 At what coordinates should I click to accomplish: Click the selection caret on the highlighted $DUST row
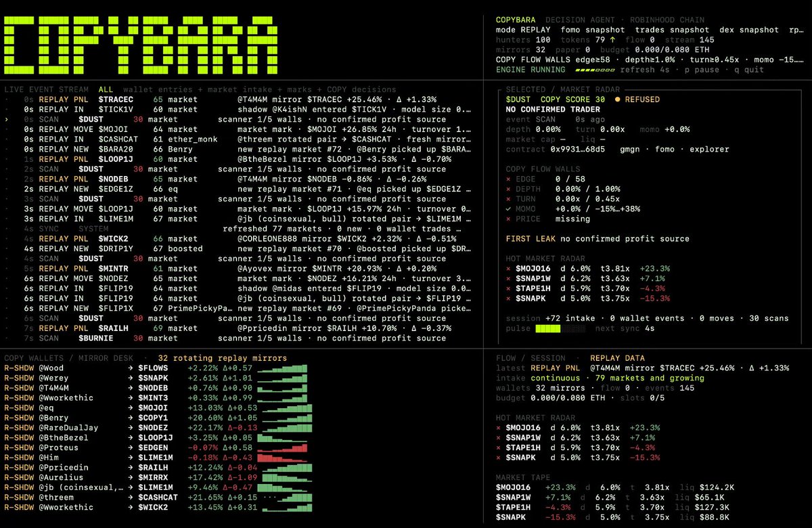pyautogui.click(x=7, y=119)
